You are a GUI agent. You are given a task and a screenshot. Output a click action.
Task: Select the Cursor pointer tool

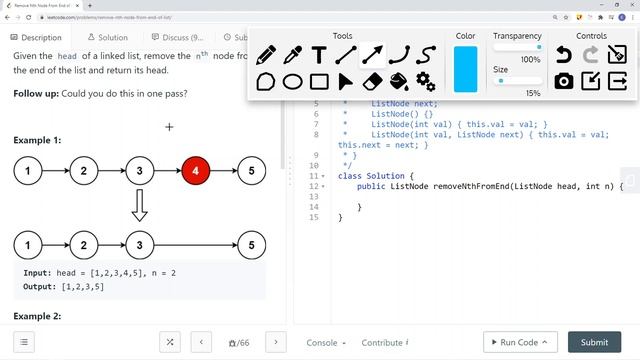tap(345, 82)
